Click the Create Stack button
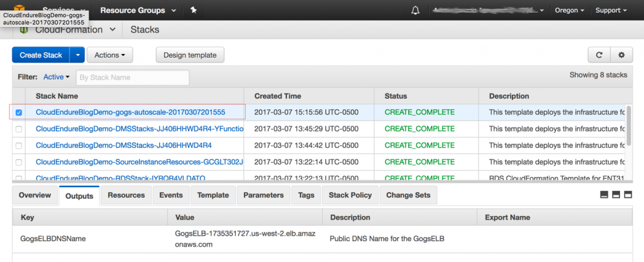The width and height of the screenshot is (644, 262). tap(41, 55)
